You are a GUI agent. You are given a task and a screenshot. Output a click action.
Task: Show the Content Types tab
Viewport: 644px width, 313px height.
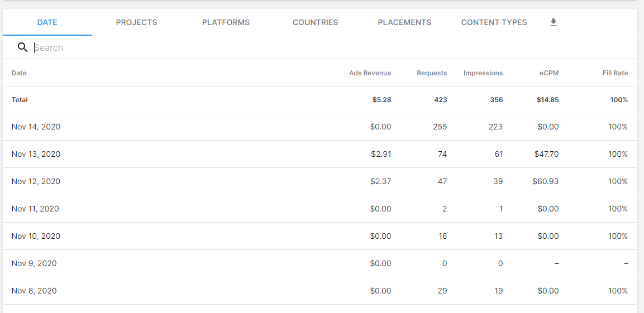tap(494, 22)
